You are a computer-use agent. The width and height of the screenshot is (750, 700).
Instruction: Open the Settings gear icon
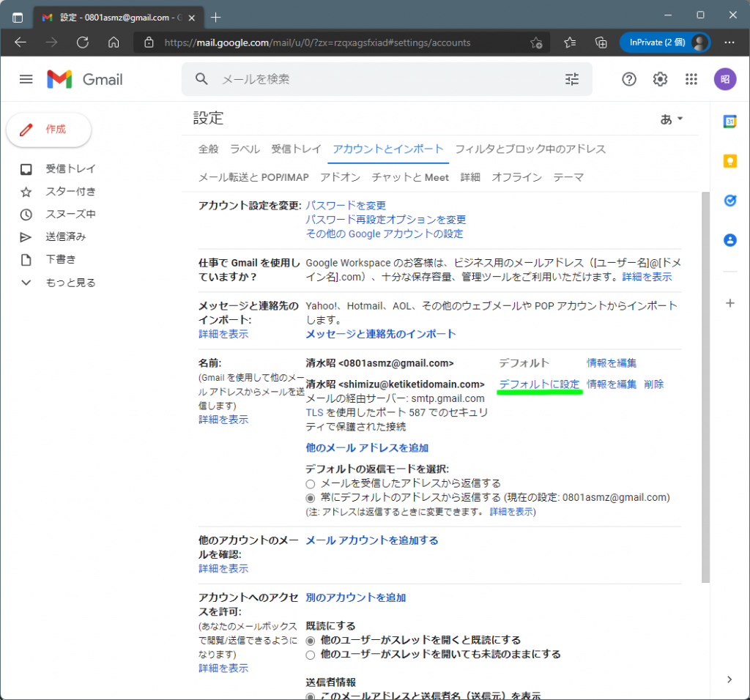[x=660, y=79]
